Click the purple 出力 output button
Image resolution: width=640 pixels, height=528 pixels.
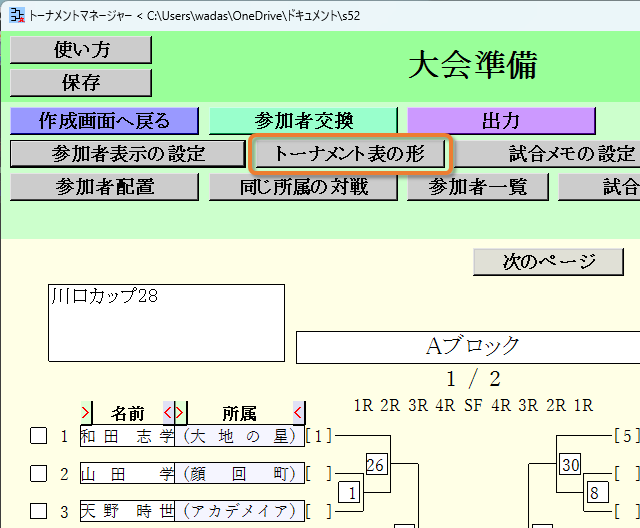pos(501,121)
